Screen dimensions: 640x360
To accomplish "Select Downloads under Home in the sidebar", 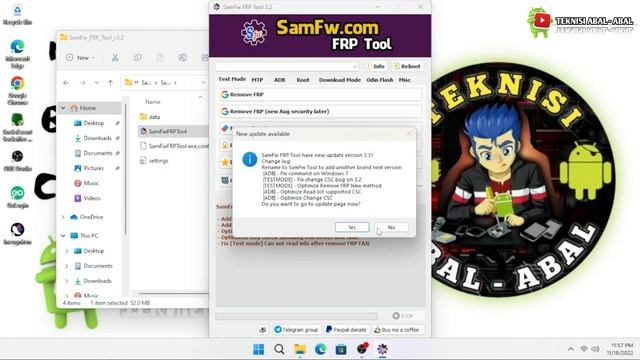I will point(97,138).
